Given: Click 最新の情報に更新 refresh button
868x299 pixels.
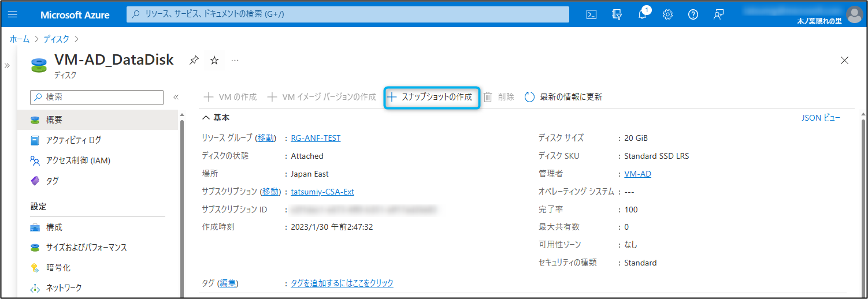Looking at the screenshot, I should [563, 97].
